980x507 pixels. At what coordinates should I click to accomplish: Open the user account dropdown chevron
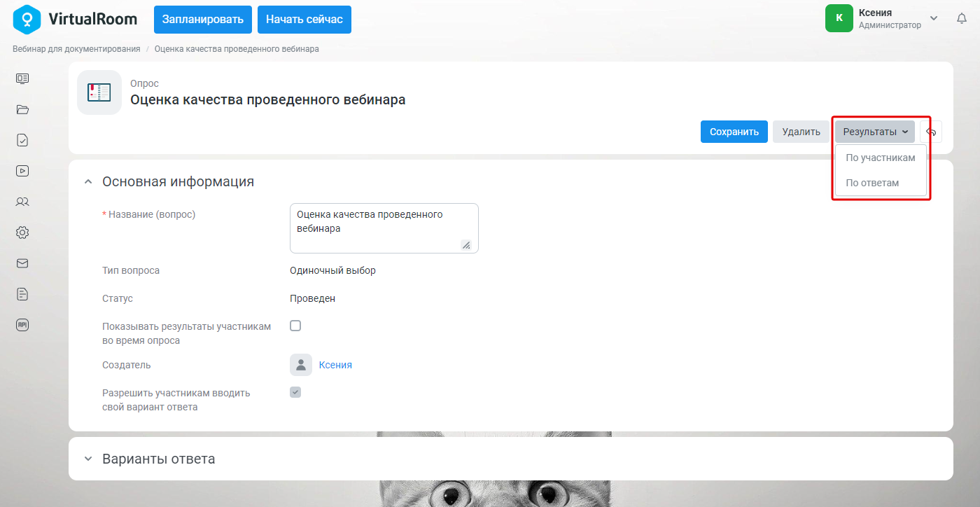pos(934,18)
